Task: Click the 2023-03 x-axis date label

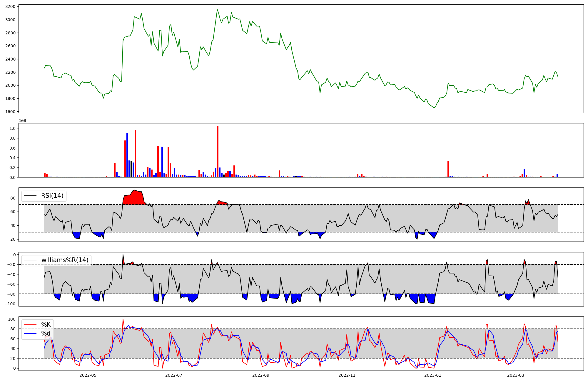Action: pyautogui.click(x=516, y=375)
